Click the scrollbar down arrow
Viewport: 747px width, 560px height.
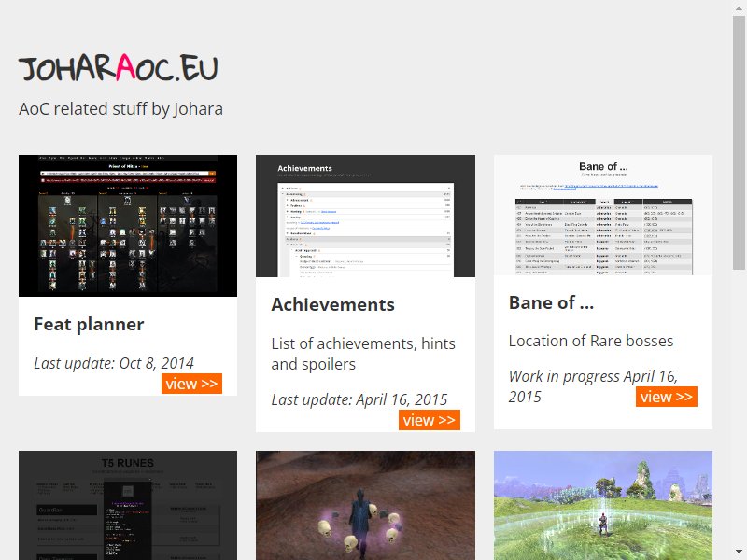click(739, 553)
